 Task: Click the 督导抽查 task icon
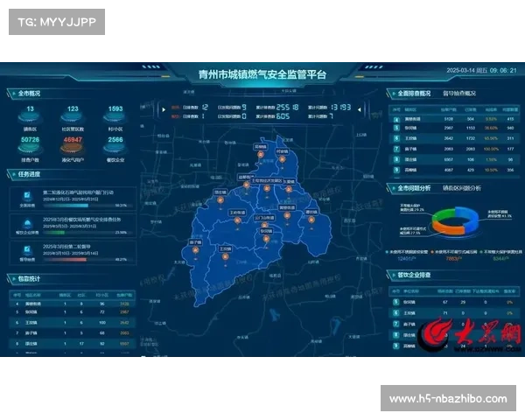(27, 250)
